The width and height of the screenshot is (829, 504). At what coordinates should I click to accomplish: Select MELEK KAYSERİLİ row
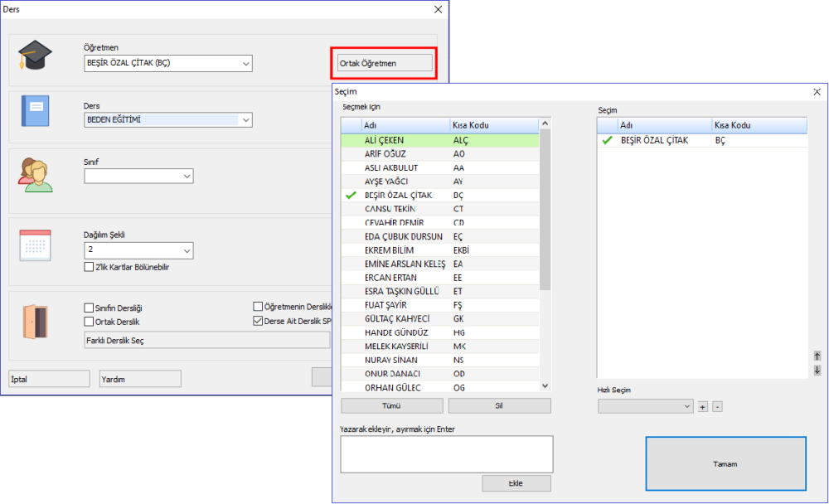point(440,346)
